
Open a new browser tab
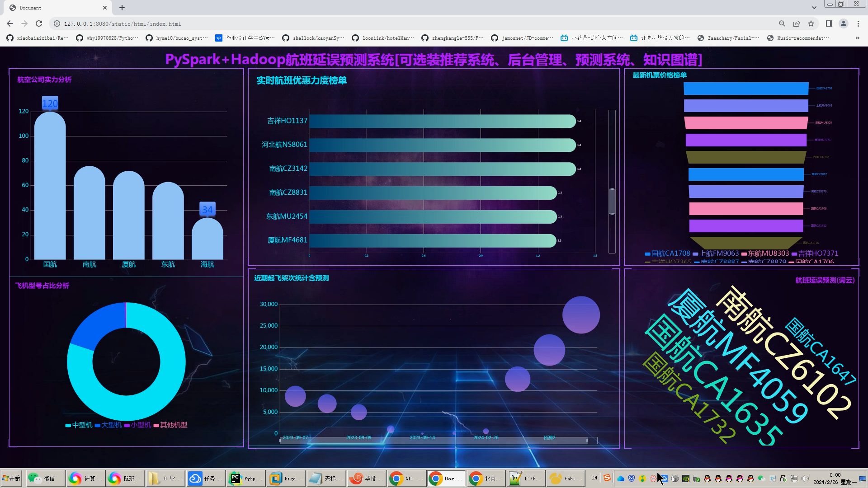pyautogui.click(x=122, y=8)
